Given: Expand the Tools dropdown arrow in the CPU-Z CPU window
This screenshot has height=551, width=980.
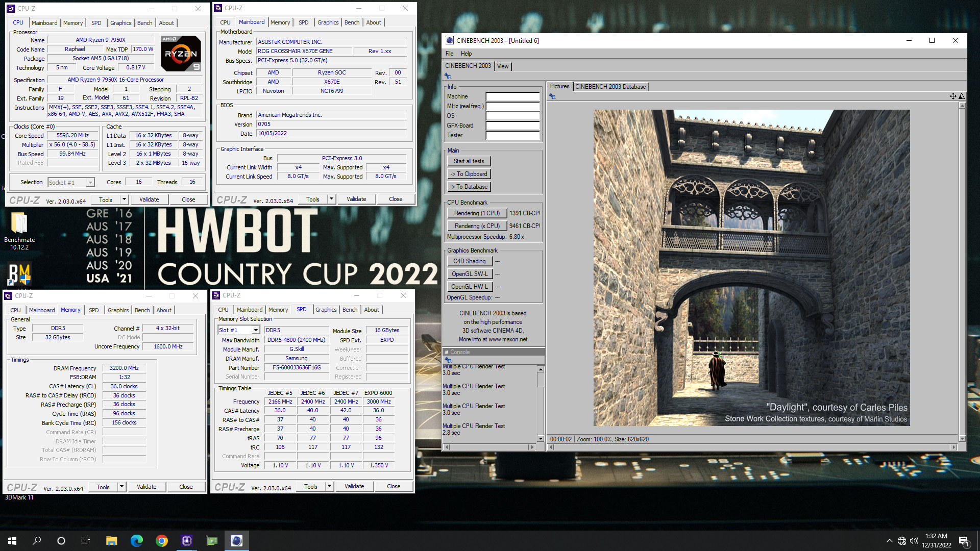Looking at the screenshot, I should (x=124, y=199).
